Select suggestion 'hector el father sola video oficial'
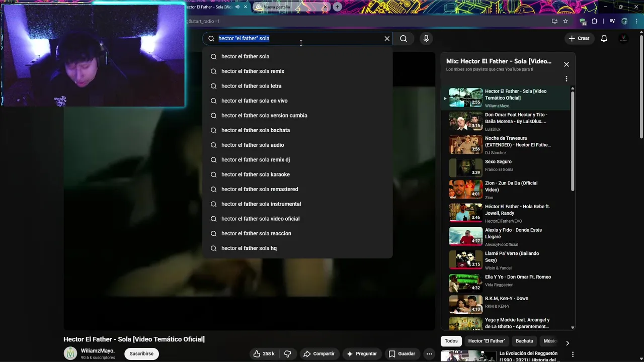Screen dimensions: 644x362 [297, 219]
